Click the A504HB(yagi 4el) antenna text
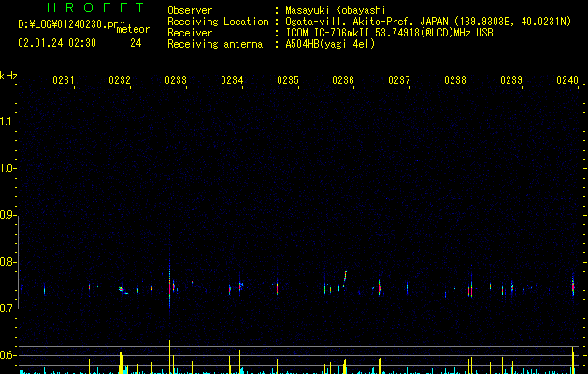The image size is (588, 374). click(x=330, y=44)
